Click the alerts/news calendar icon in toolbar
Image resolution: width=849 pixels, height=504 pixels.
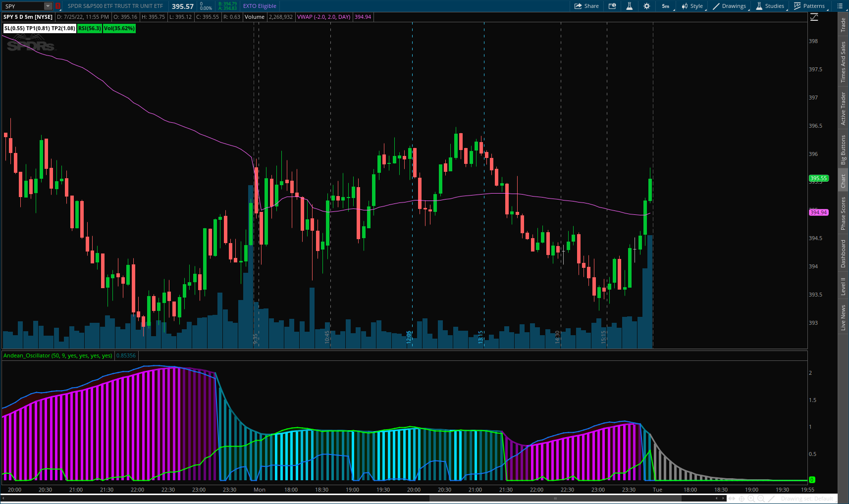point(612,6)
